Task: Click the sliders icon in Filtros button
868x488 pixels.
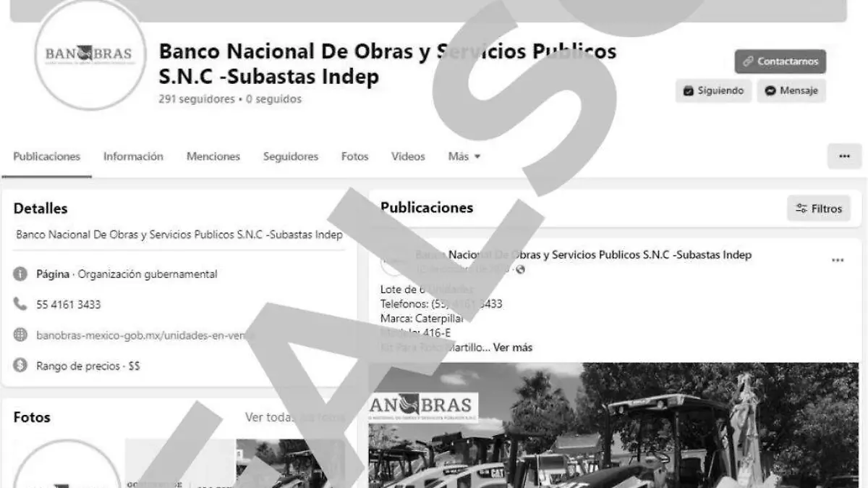Action: coord(801,209)
